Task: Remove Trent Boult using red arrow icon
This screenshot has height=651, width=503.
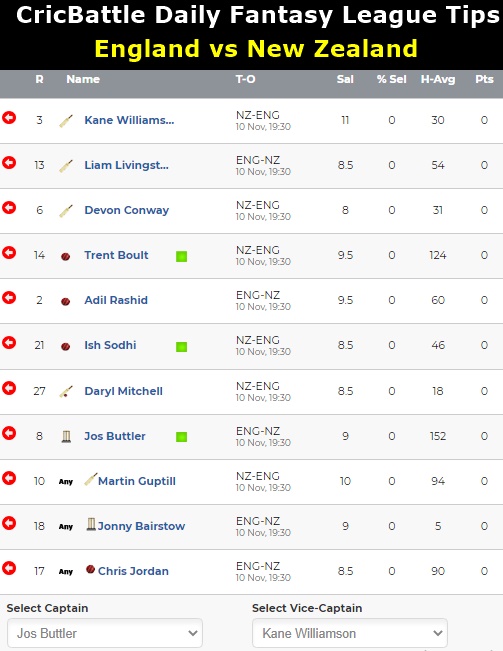Action: [9, 252]
